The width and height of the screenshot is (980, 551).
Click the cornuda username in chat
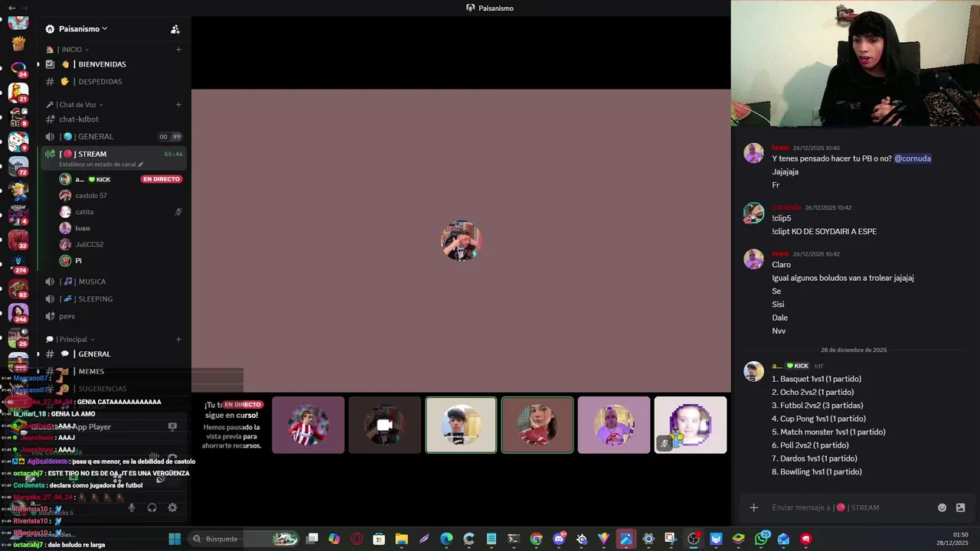pyautogui.click(x=786, y=207)
